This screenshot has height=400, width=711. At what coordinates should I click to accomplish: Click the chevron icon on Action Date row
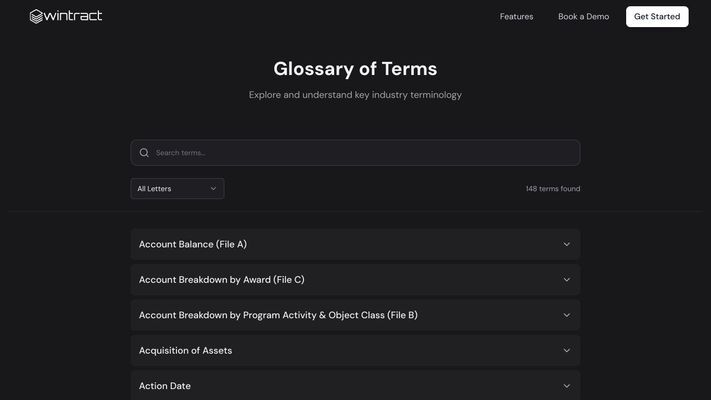pyautogui.click(x=566, y=386)
